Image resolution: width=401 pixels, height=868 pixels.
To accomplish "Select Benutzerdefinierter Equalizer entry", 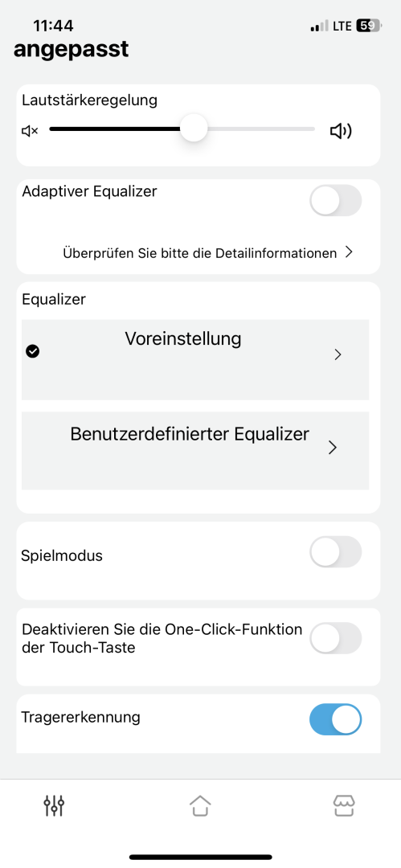I will point(195,451).
